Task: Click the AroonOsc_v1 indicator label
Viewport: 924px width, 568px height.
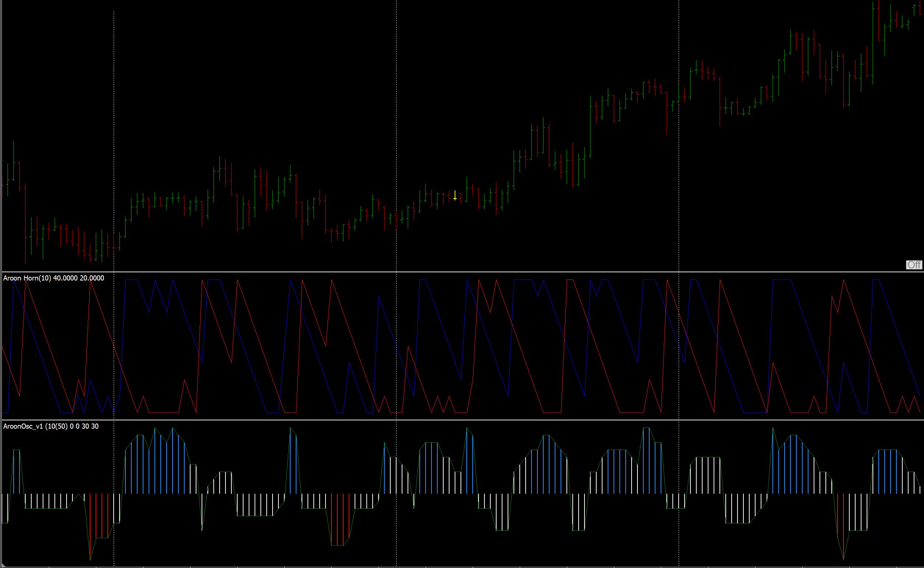Action: [23, 426]
